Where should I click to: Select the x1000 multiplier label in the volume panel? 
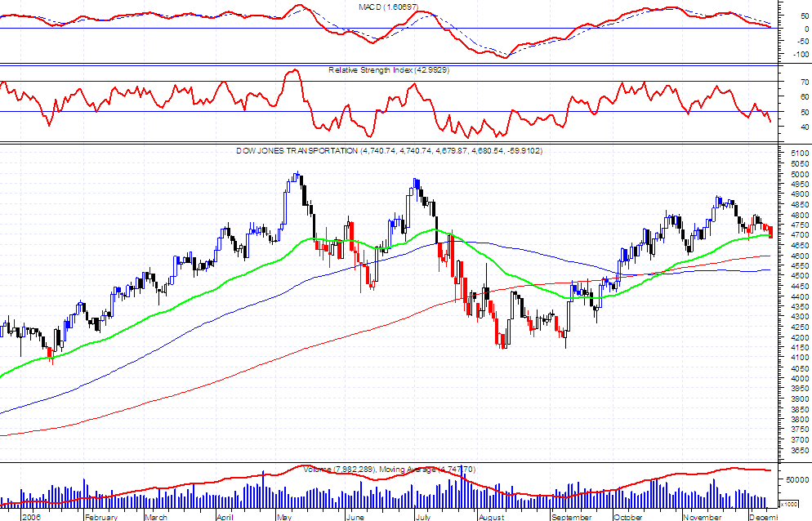coord(789,504)
